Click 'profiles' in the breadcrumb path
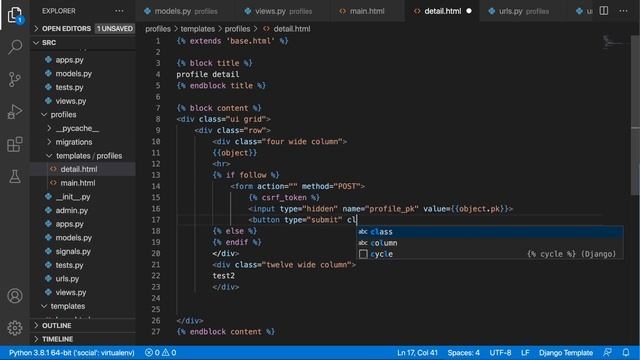640x360 pixels. [x=158, y=29]
